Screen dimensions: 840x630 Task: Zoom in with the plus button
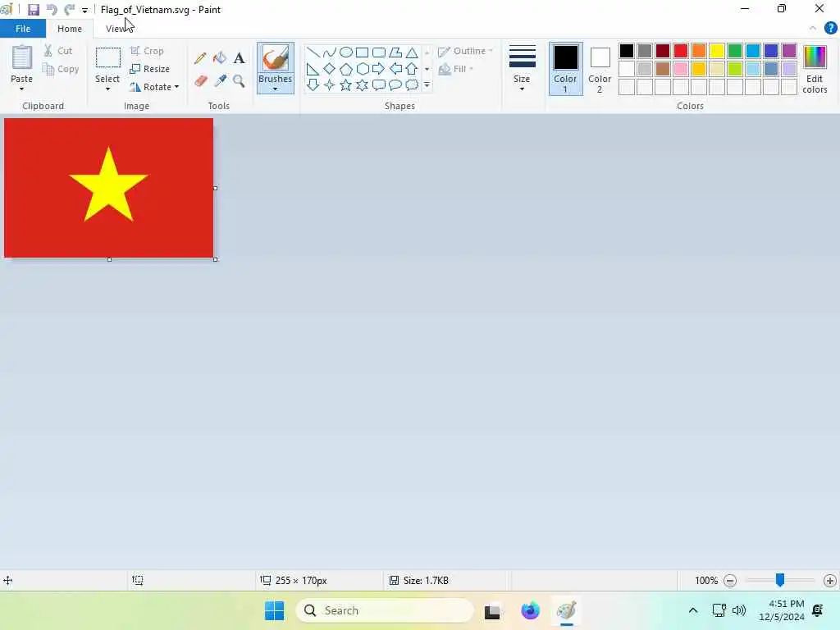pos(830,580)
